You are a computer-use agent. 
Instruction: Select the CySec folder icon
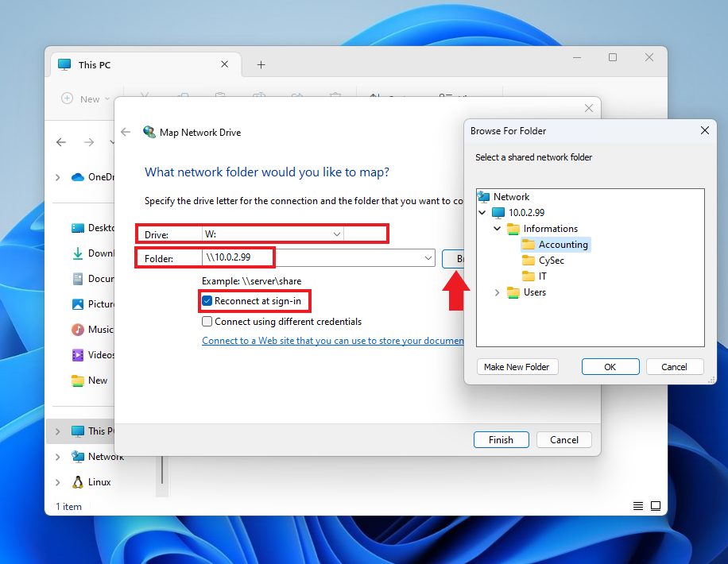(x=529, y=261)
